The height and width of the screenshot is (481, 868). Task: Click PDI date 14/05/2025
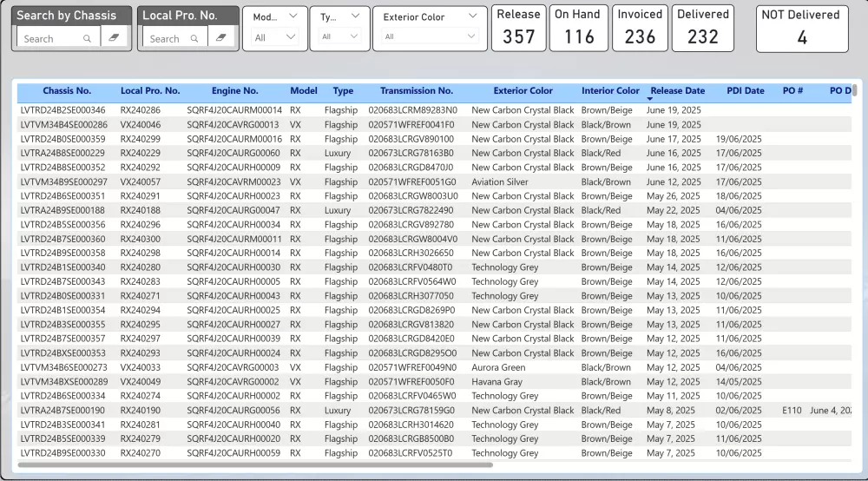pyautogui.click(x=739, y=382)
